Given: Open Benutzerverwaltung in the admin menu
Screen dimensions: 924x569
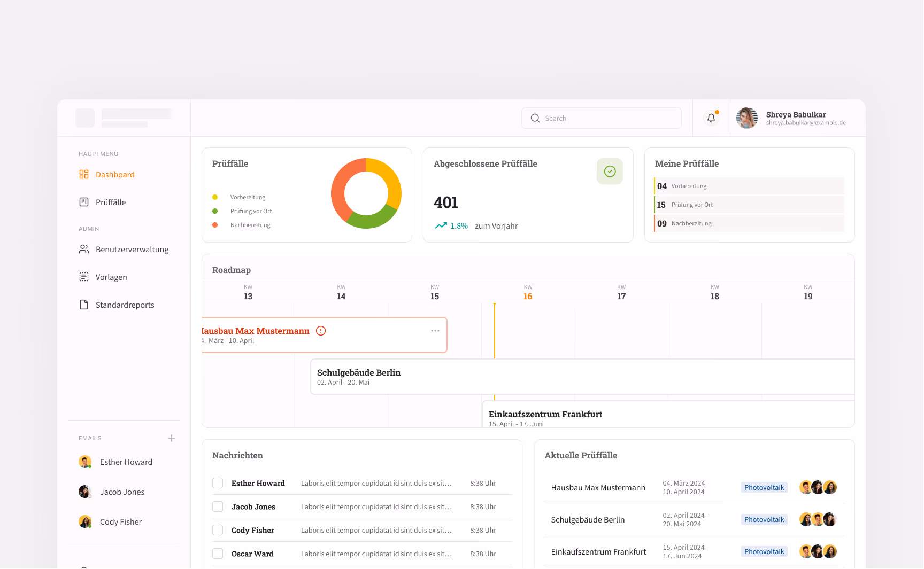Looking at the screenshot, I should [x=124, y=249].
